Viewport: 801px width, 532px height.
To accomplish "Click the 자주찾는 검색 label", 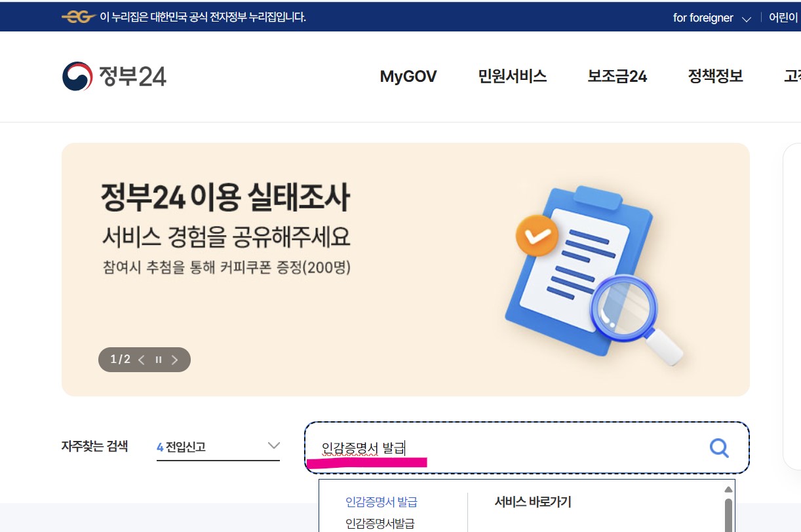I will point(94,447).
